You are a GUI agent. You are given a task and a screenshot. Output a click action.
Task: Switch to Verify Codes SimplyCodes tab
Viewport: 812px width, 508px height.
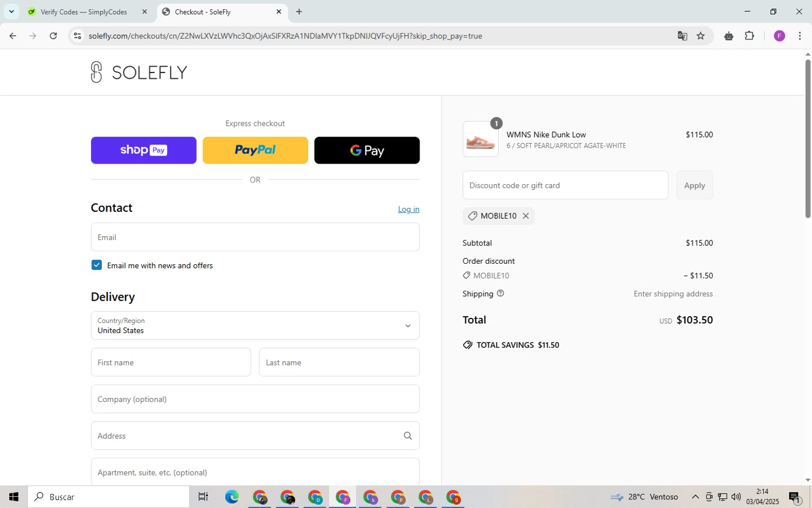pyautogui.click(x=87, y=11)
